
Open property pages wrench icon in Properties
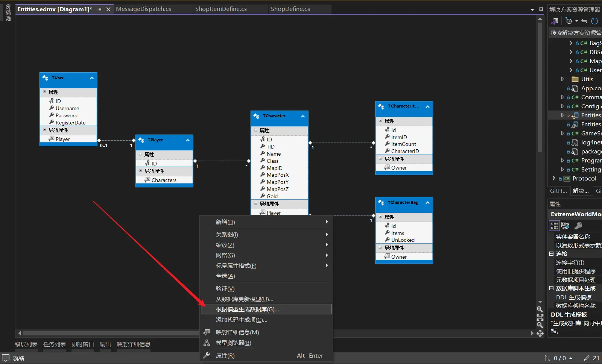point(578,225)
